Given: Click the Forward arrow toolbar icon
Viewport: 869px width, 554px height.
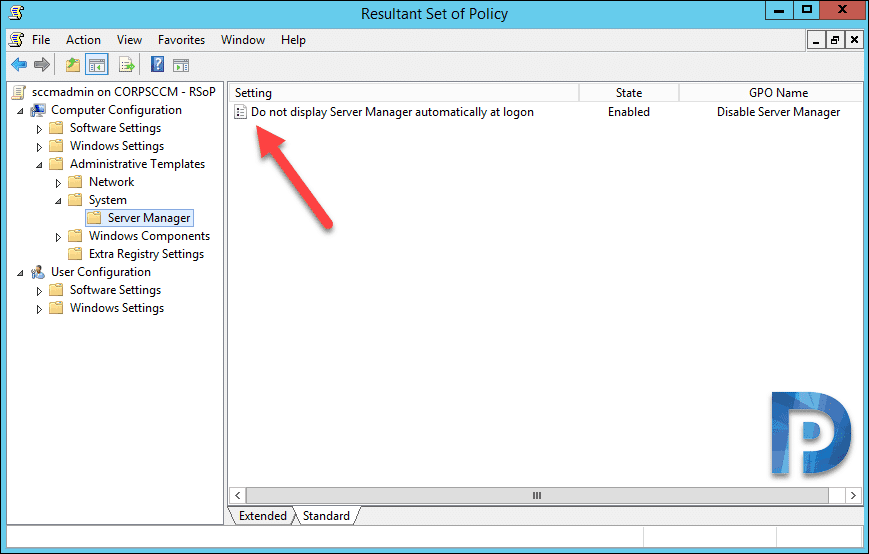Looking at the screenshot, I should pyautogui.click(x=42, y=65).
